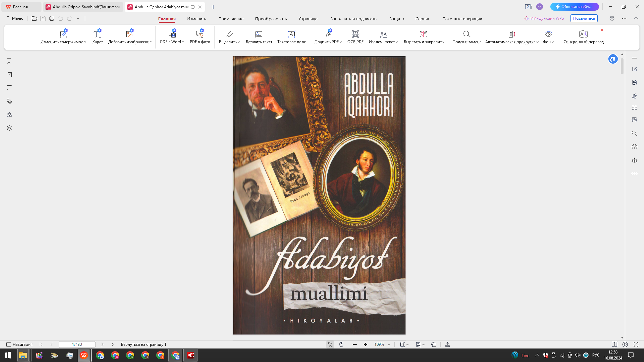Open layers panel in left sidebar
Screen dimensions: 644x362
(x=9, y=128)
